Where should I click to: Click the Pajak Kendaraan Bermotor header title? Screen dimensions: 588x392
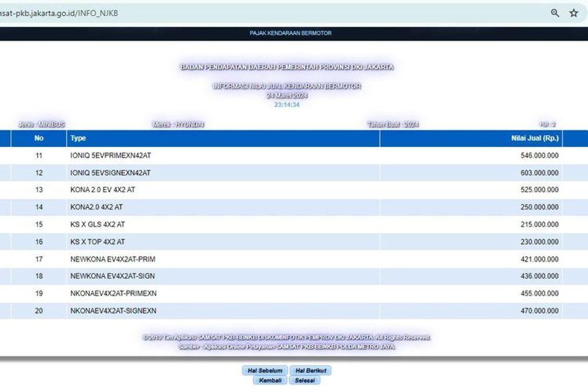(290, 33)
